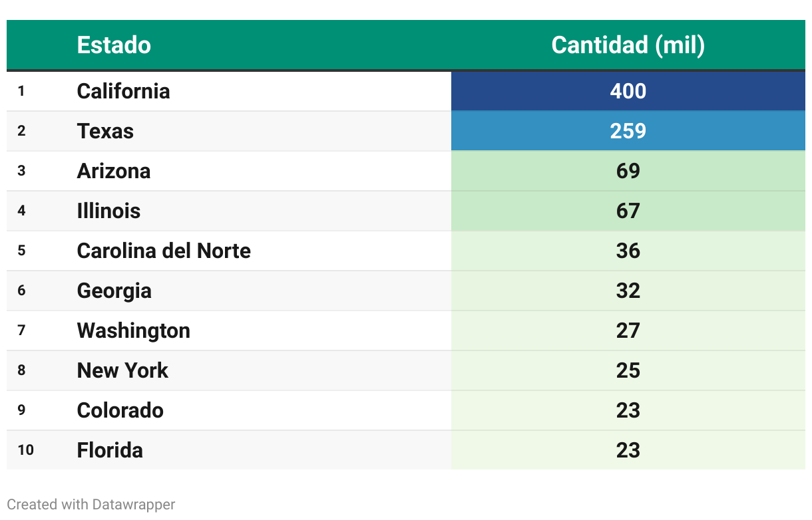The height and width of the screenshot is (520, 812).
Task: Select the Florida row name
Action: (x=110, y=450)
